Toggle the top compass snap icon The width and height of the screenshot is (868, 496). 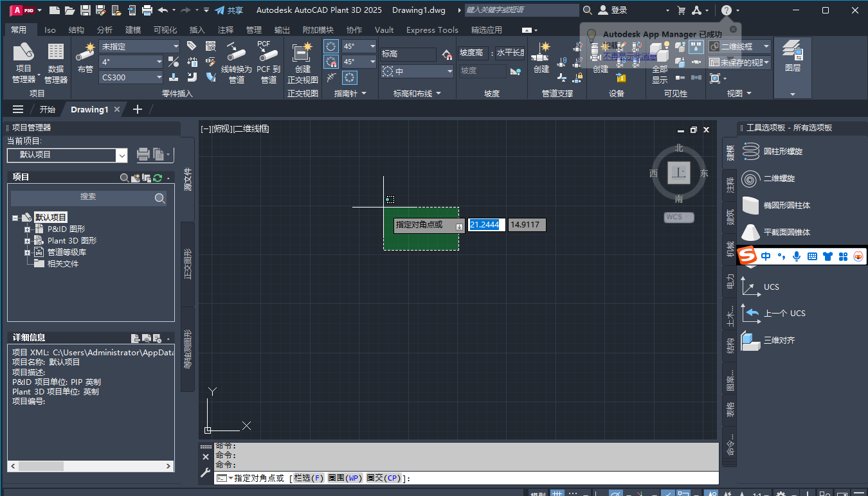click(330, 46)
